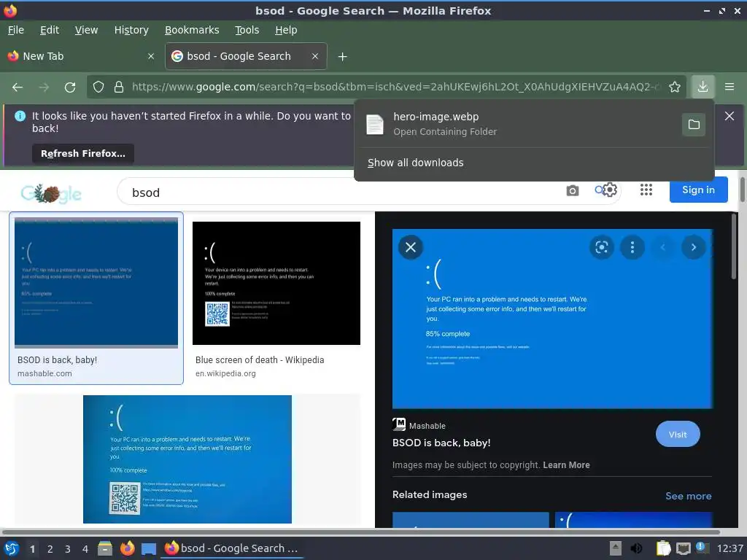747x560 pixels.
Task: Open the Firefox hamburger menu
Action: pyautogui.click(x=729, y=87)
